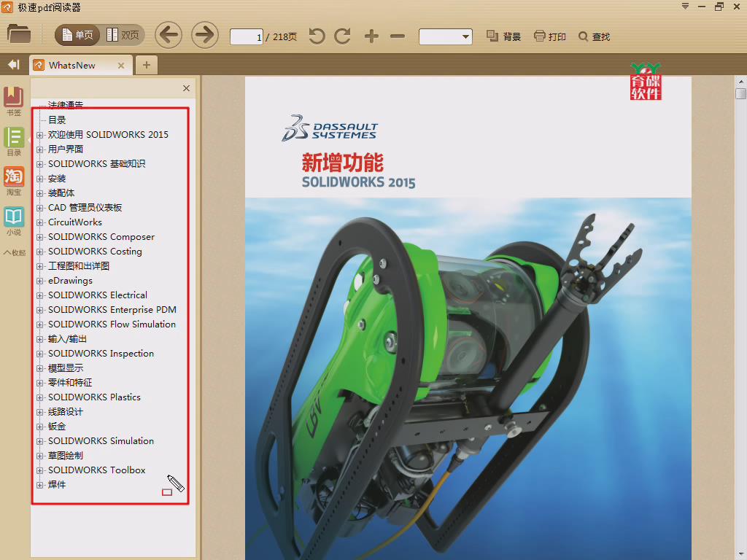This screenshot has width=747, height=560.
Task: Expand the SOLIDWORKS Costing node
Action: click(40, 252)
